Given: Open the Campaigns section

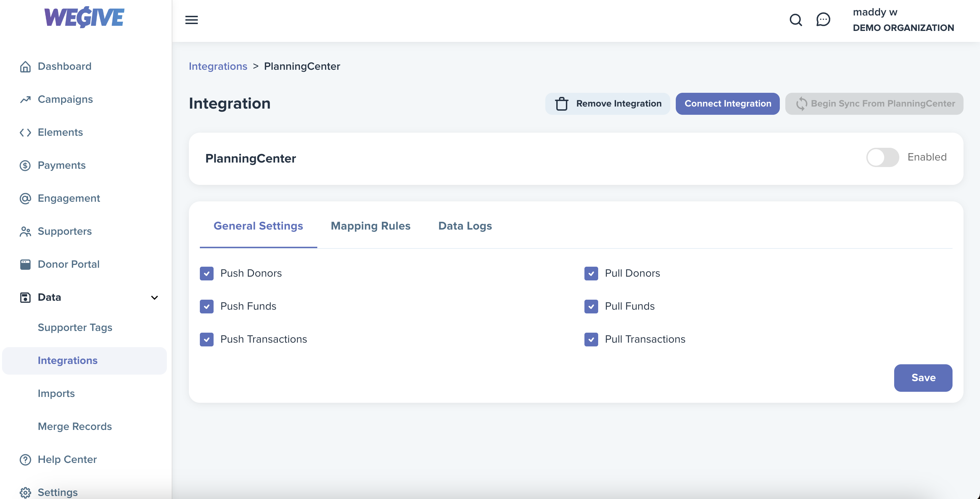Looking at the screenshot, I should (66, 100).
